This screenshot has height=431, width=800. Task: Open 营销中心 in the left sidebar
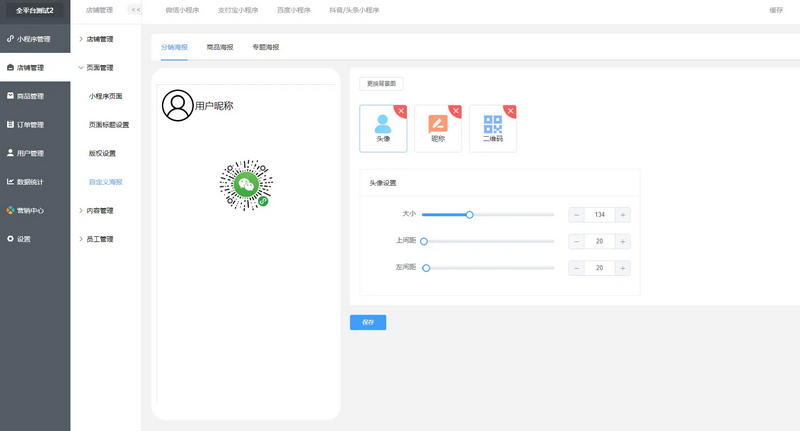pos(30,211)
